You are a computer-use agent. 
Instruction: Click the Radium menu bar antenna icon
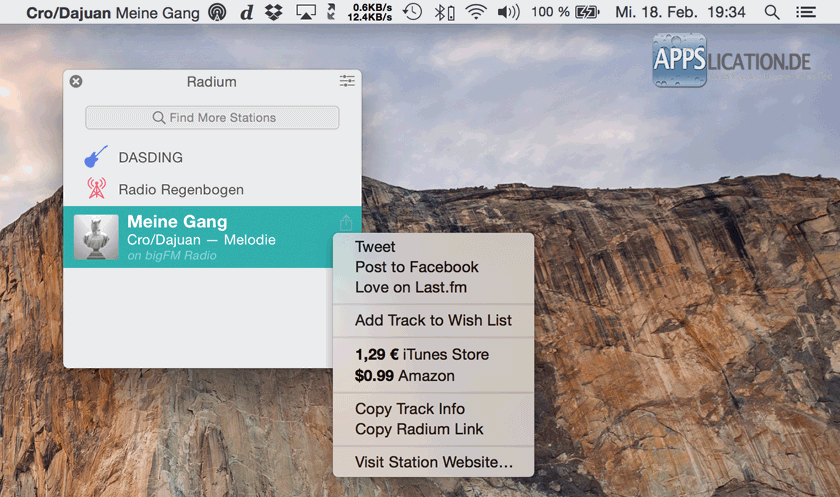[217, 12]
